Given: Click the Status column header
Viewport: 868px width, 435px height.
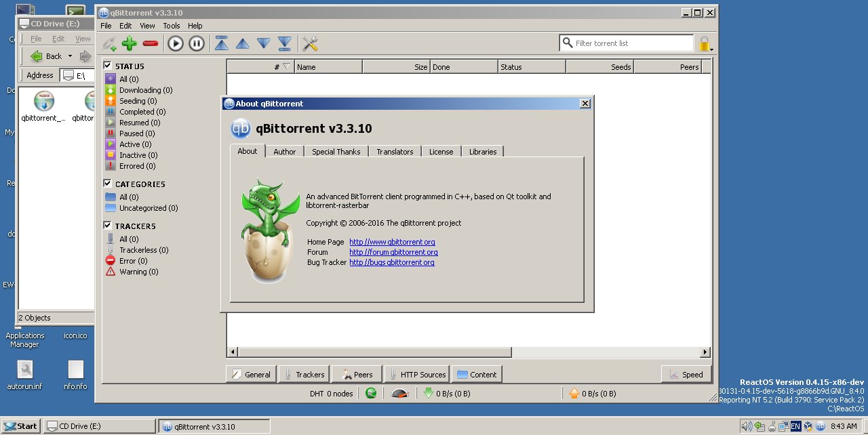Looking at the screenshot, I should pos(532,66).
